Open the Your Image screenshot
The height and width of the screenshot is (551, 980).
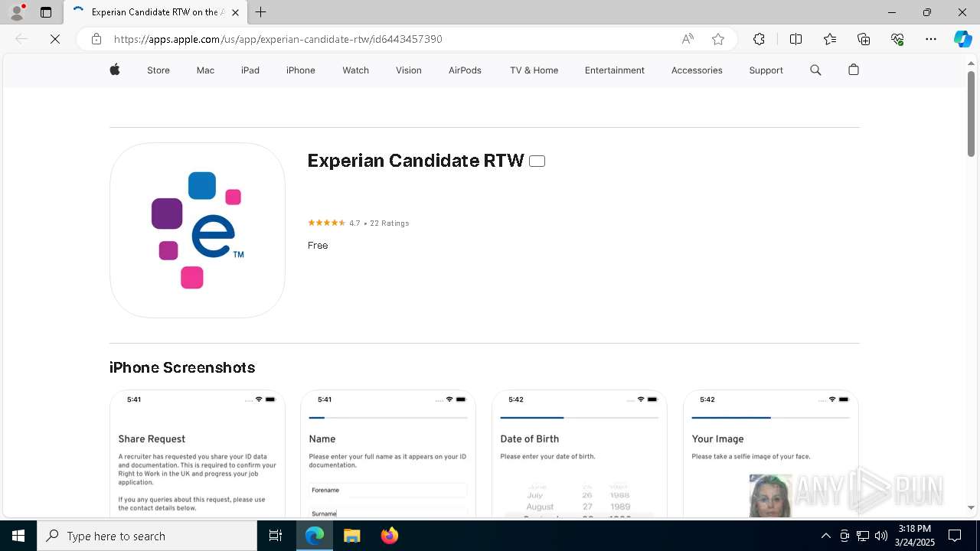pyautogui.click(x=771, y=454)
